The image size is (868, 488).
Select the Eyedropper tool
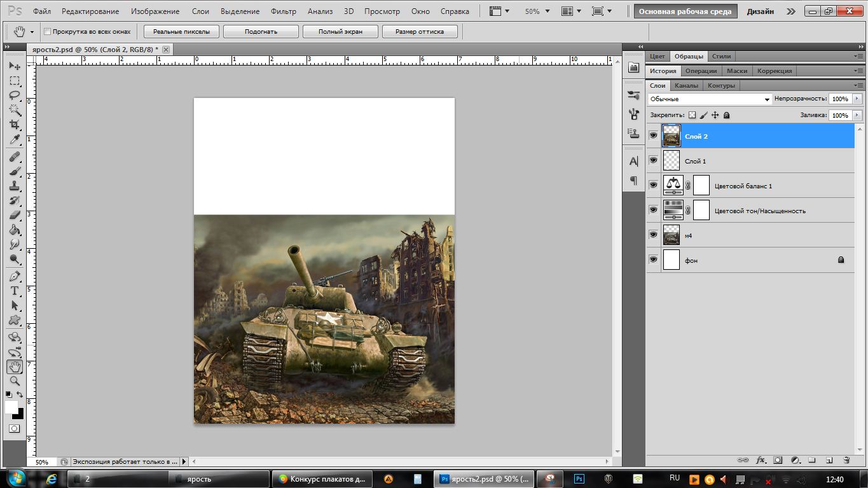point(15,140)
